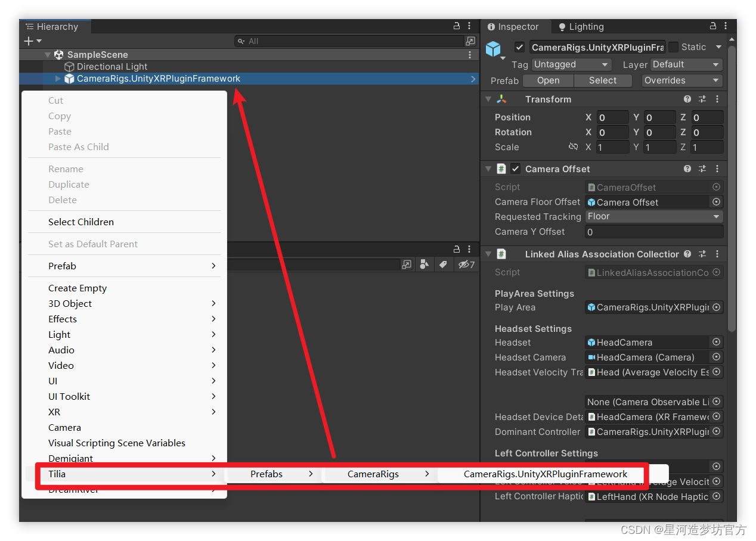This screenshot has height=541, width=756.
Task: Click the search-by-type icon in Project panel
Action: pyautogui.click(x=424, y=265)
